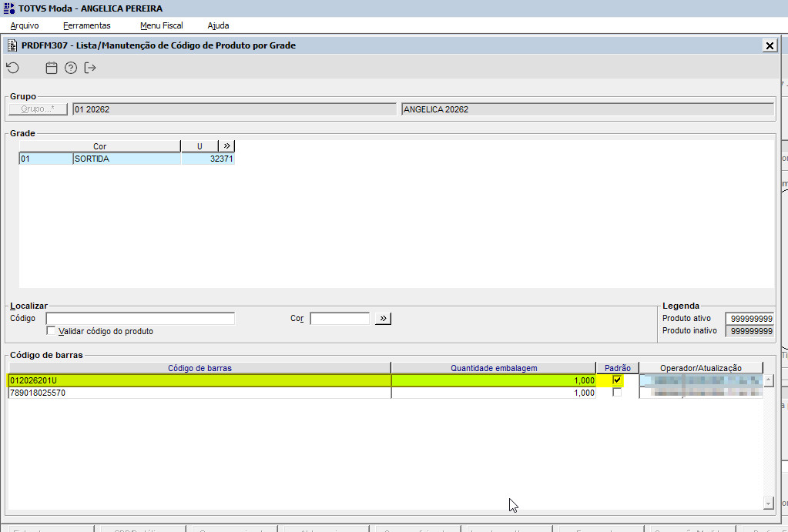Click the » button next to Cor field
Viewport: 788px width, 532px height.
(383, 319)
